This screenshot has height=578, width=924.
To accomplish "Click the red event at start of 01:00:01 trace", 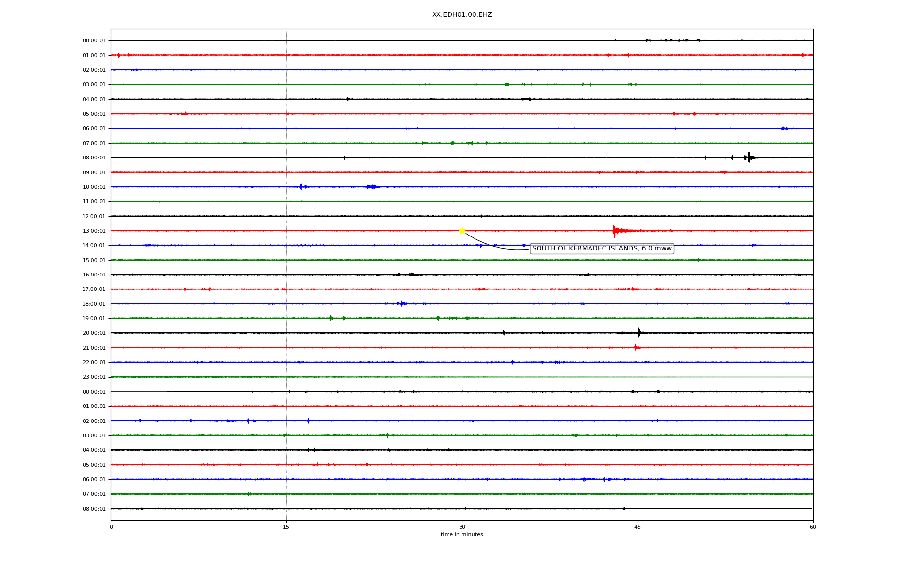I will [x=119, y=55].
